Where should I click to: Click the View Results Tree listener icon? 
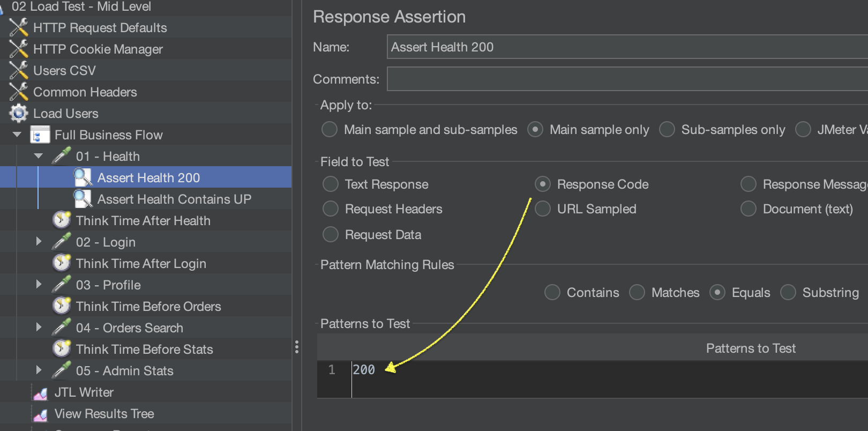point(40,414)
